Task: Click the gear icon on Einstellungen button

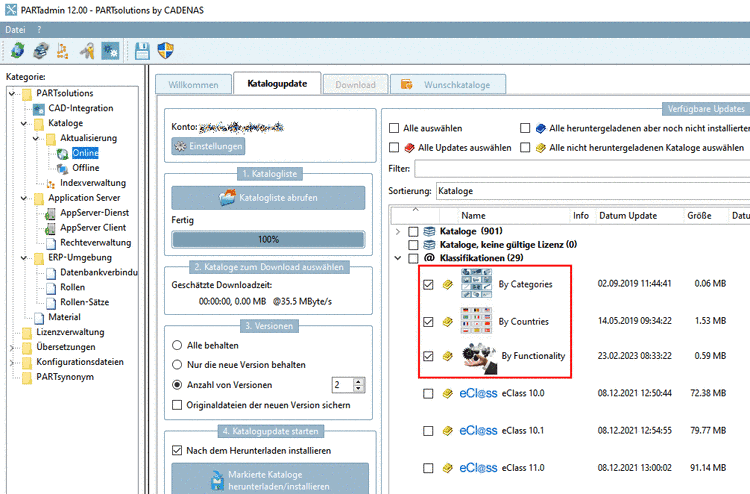Action: (x=180, y=146)
